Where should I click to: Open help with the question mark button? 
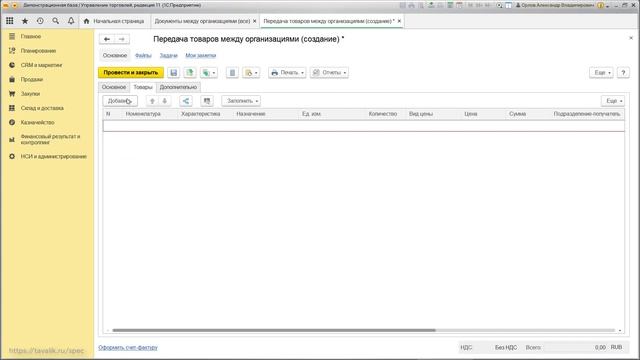click(x=623, y=73)
